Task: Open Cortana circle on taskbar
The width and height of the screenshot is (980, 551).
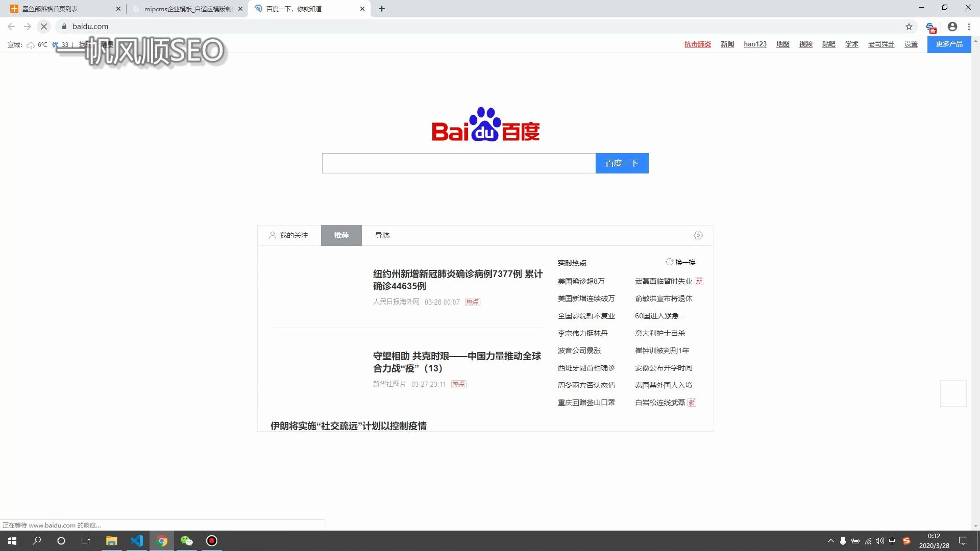Action: [61, 541]
